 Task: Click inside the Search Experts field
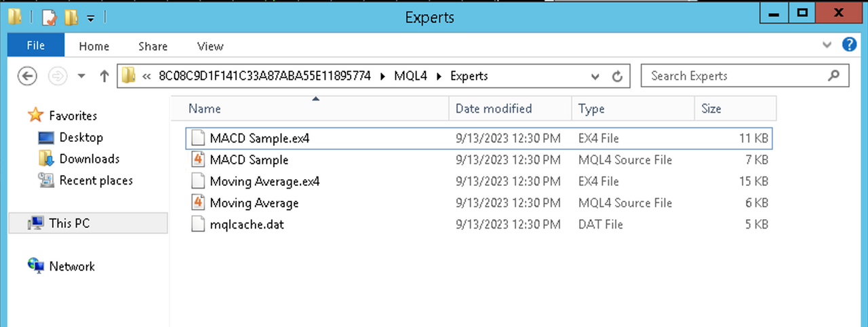(x=735, y=76)
